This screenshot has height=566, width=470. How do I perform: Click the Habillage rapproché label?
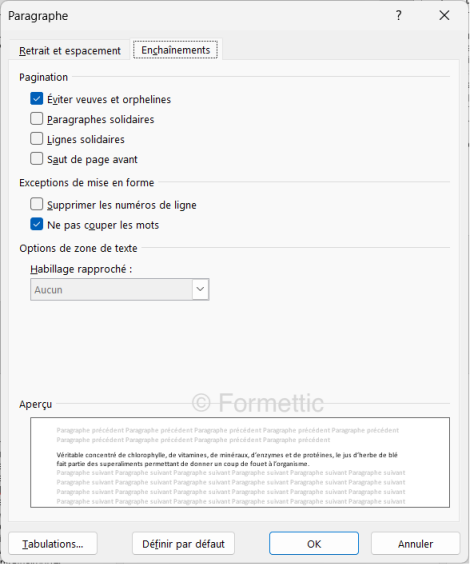pos(81,269)
